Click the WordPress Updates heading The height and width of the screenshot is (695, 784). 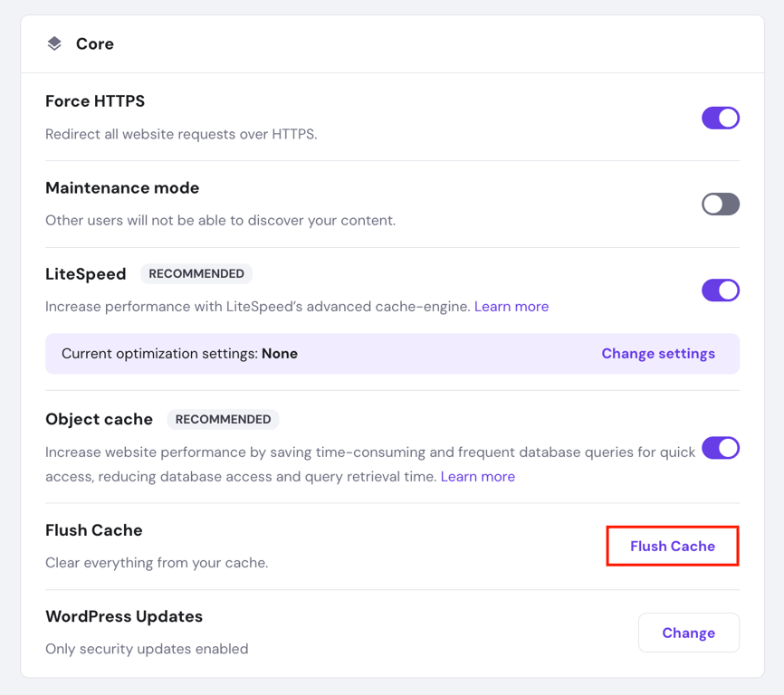[x=123, y=616]
